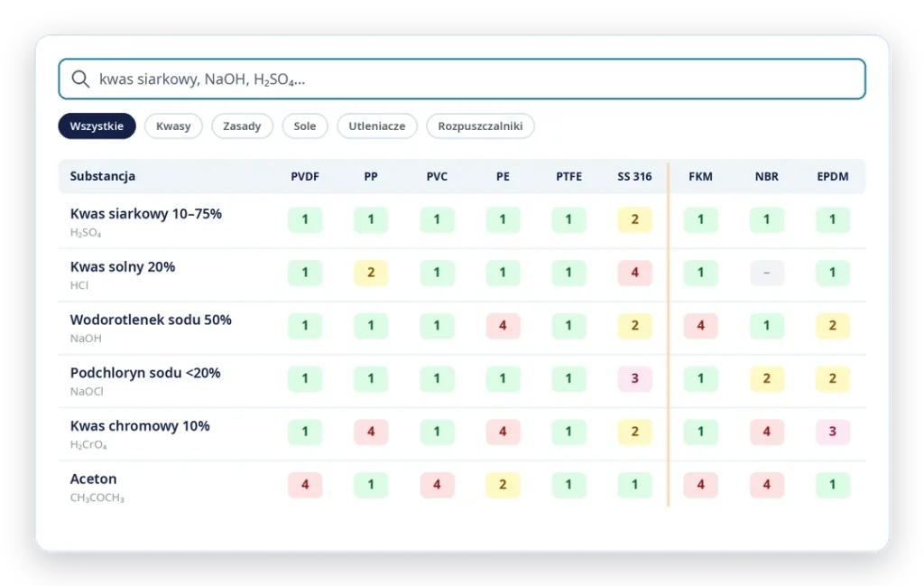Click the EPDM column header
Screen dimensions: 924x586
click(833, 176)
